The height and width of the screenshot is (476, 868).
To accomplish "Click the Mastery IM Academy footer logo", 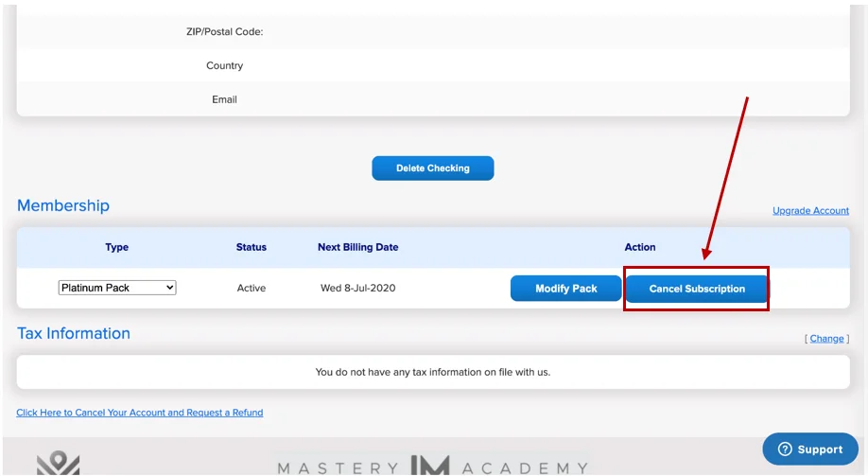I will (x=432, y=467).
